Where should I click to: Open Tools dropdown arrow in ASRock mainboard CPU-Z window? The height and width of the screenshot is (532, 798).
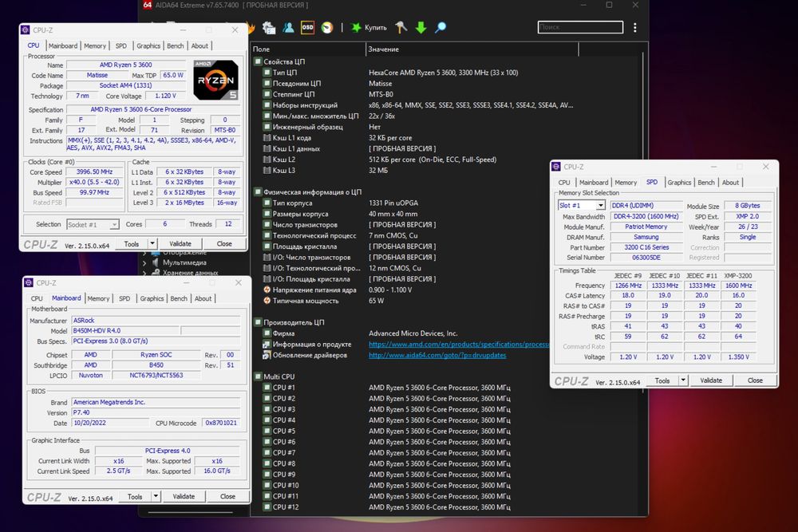pyautogui.click(x=156, y=496)
